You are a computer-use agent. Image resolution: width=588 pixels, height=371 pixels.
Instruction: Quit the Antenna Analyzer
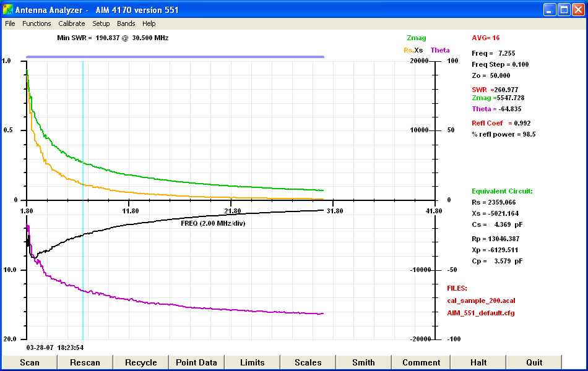[534, 362]
